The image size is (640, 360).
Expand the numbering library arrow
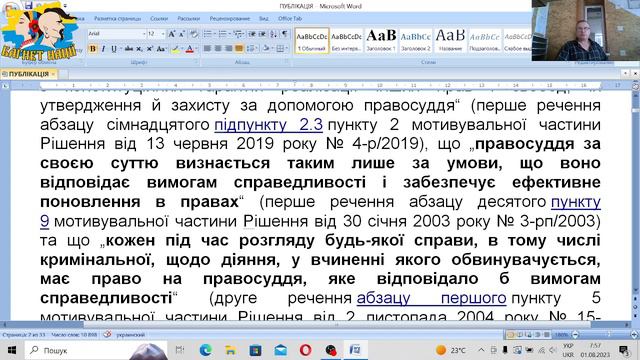point(229,34)
